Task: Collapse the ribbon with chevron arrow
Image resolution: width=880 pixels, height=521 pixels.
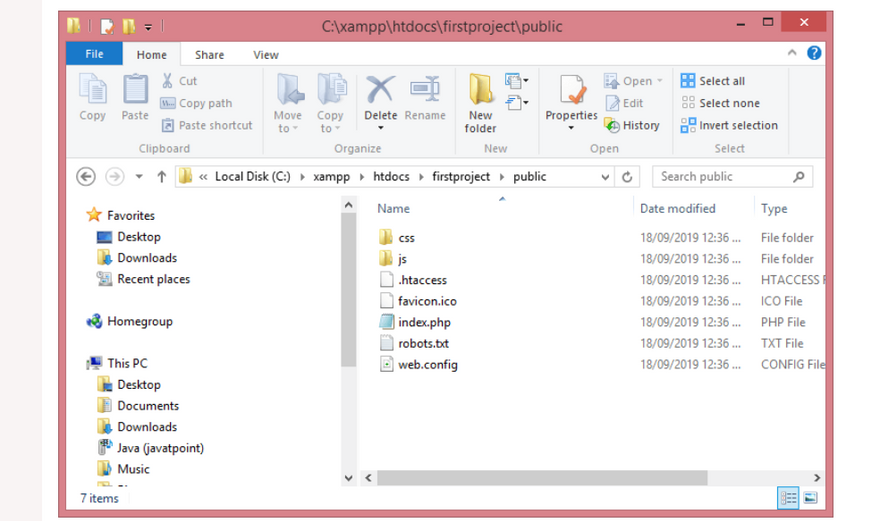Action: click(x=792, y=53)
